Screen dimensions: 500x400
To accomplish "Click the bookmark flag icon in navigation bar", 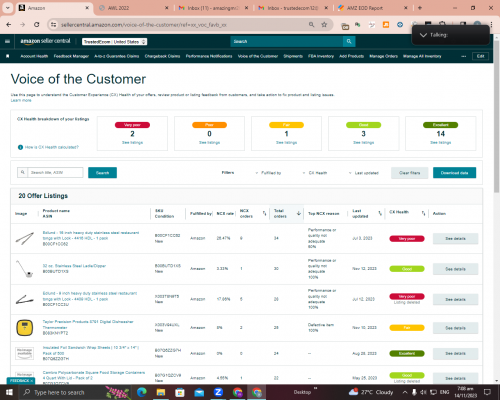I will pos(8,56).
